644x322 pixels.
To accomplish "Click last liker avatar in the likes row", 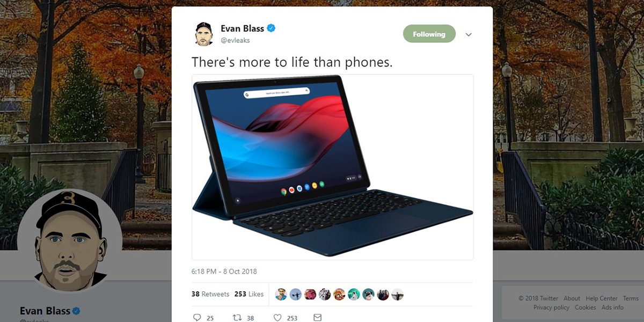I will (397, 294).
